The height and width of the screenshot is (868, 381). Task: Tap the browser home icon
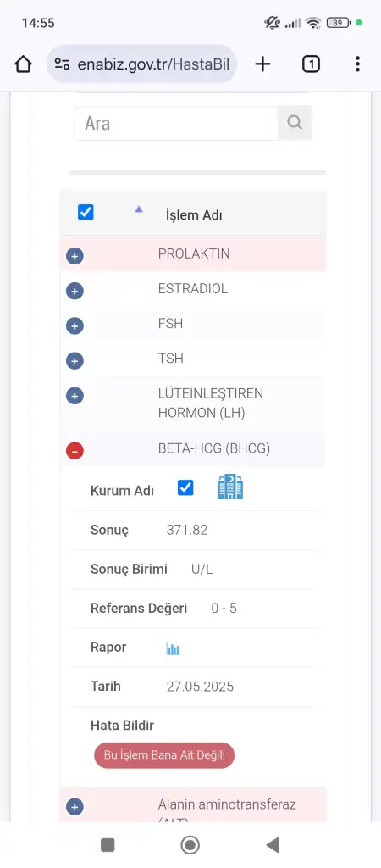pyautogui.click(x=23, y=64)
